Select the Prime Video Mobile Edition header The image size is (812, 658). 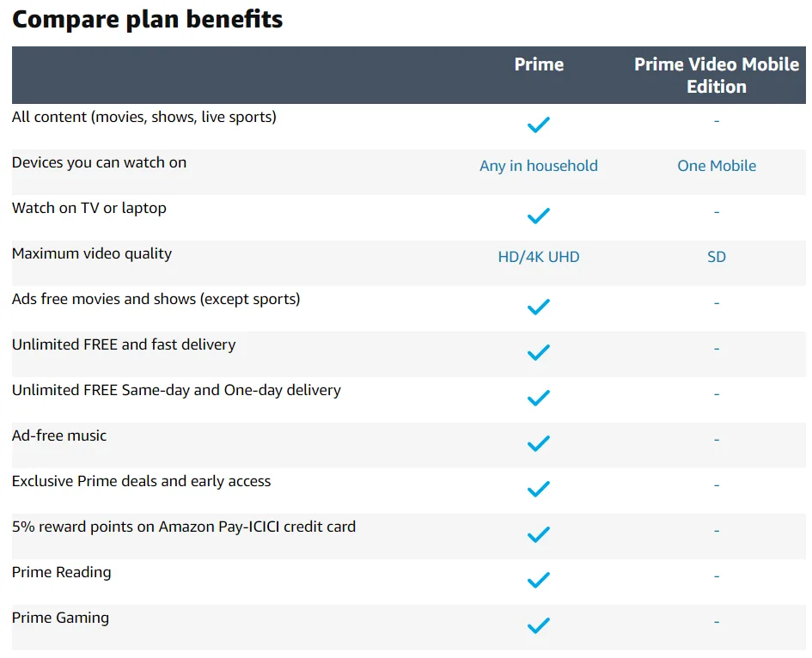[x=717, y=76]
